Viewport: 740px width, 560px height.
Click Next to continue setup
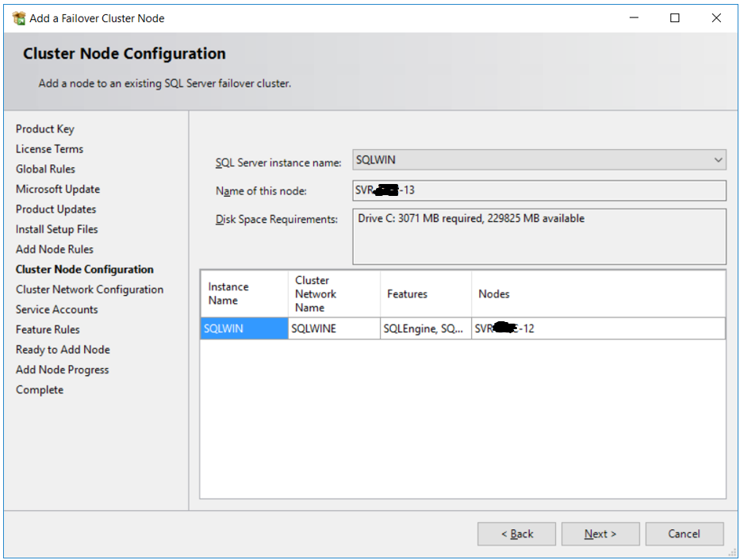point(600,534)
